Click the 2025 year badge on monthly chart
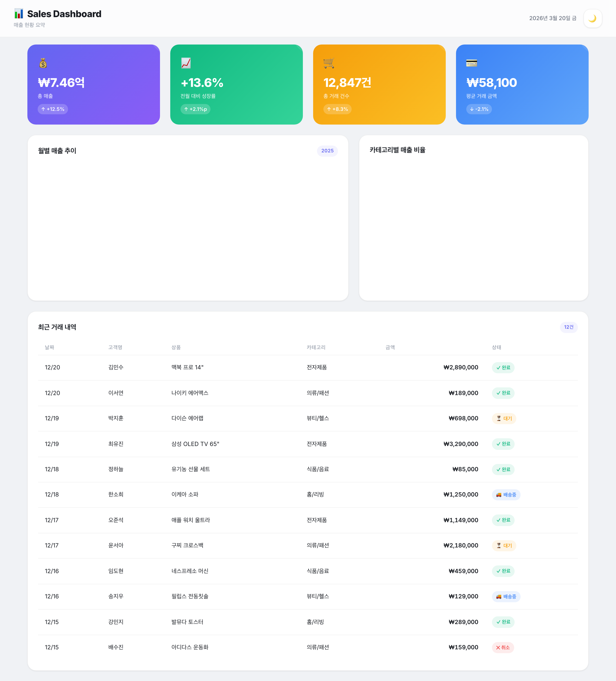Viewport: 616px width, 681px height. coord(327,151)
